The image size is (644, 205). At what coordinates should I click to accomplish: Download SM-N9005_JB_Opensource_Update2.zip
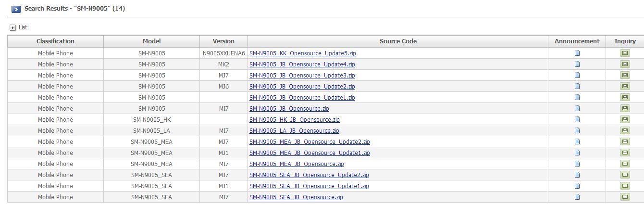[x=302, y=87]
